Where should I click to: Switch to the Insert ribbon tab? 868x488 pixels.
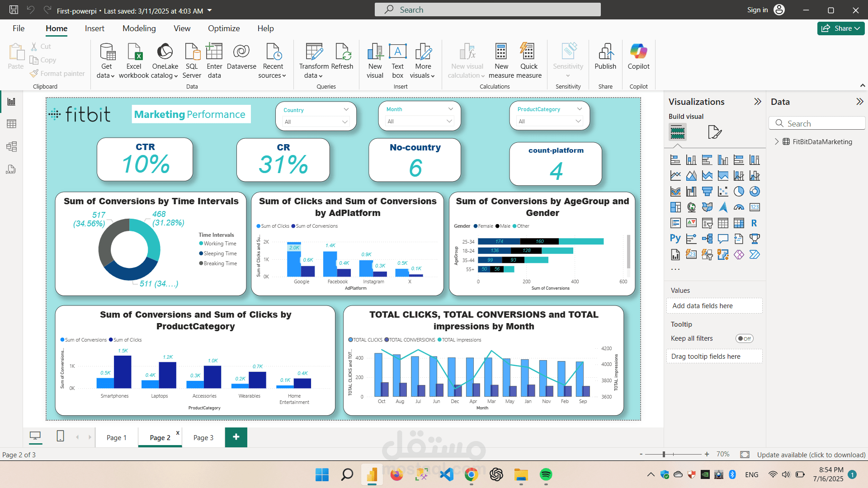tap(94, 28)
